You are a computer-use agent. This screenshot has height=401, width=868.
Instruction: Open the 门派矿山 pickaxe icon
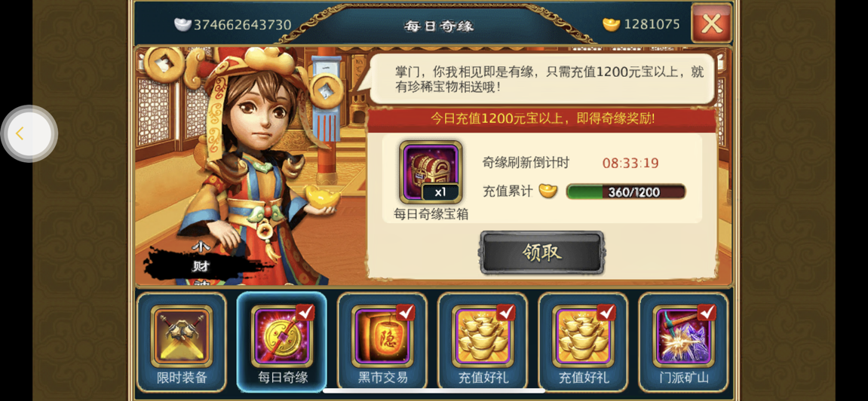684,336
